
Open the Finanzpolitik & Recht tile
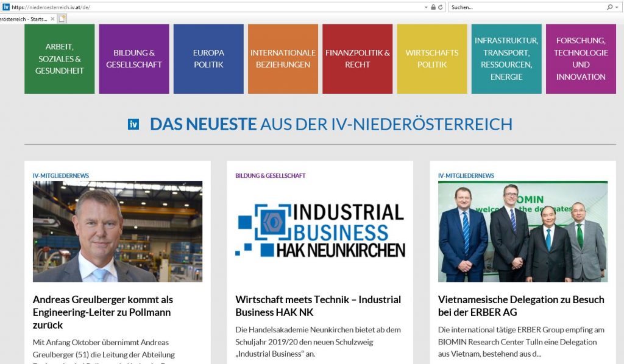[357, 59]
